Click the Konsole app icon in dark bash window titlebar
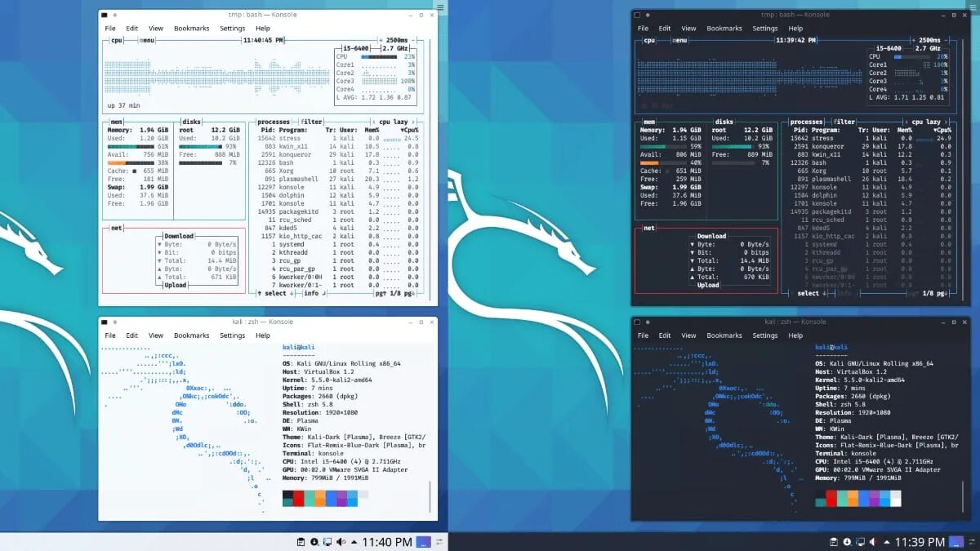 click(x=637, y=16)
